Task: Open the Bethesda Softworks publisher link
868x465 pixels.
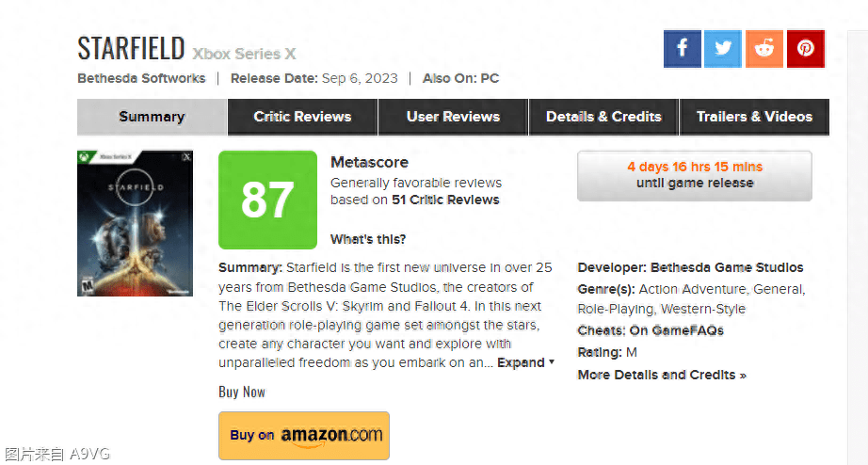Action: pos(141,78)
